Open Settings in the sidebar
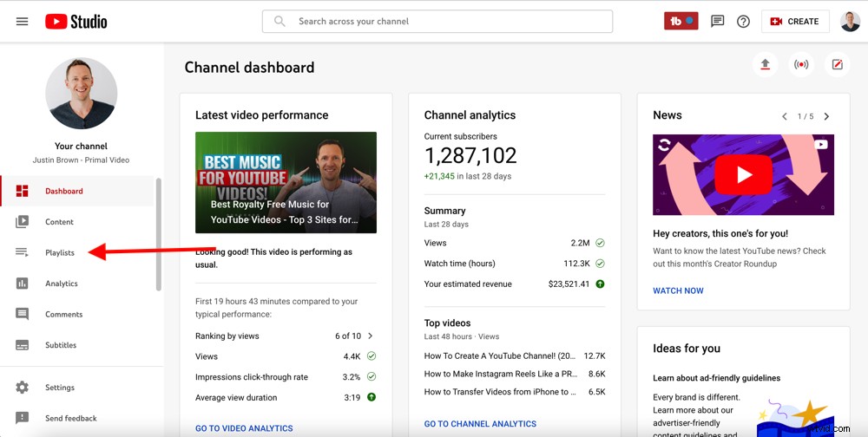 point(77,388)
